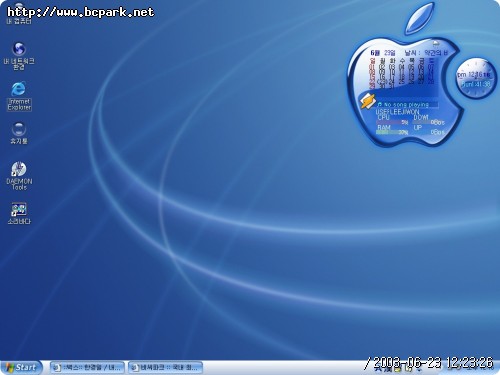500x375 pixels.
Task: Click the CPU usage bar in the widget
Action: pyautogui.click(x=392, y=122)
